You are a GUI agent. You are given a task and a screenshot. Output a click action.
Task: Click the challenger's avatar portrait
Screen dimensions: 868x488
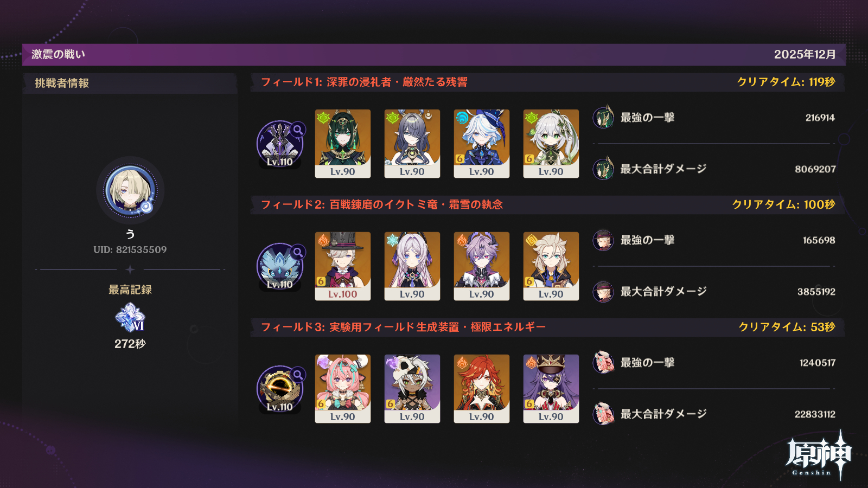[x=130, y=191]
